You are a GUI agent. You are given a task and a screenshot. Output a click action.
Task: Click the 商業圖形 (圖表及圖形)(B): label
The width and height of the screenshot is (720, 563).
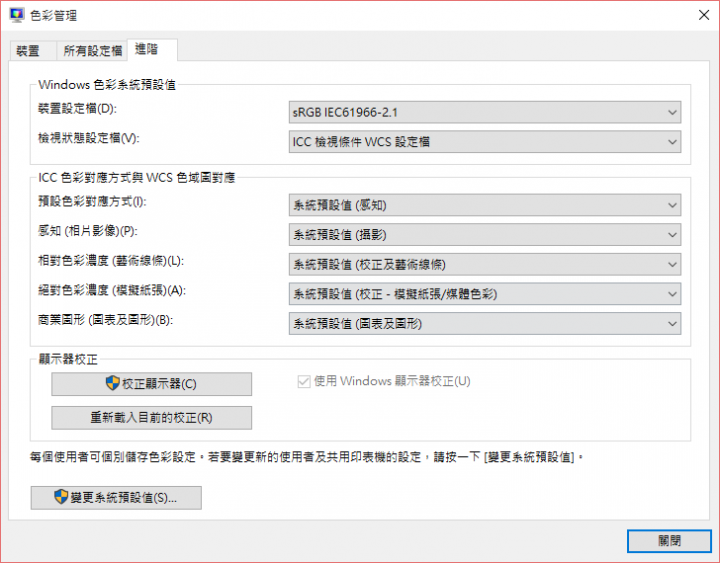(105, 320)
